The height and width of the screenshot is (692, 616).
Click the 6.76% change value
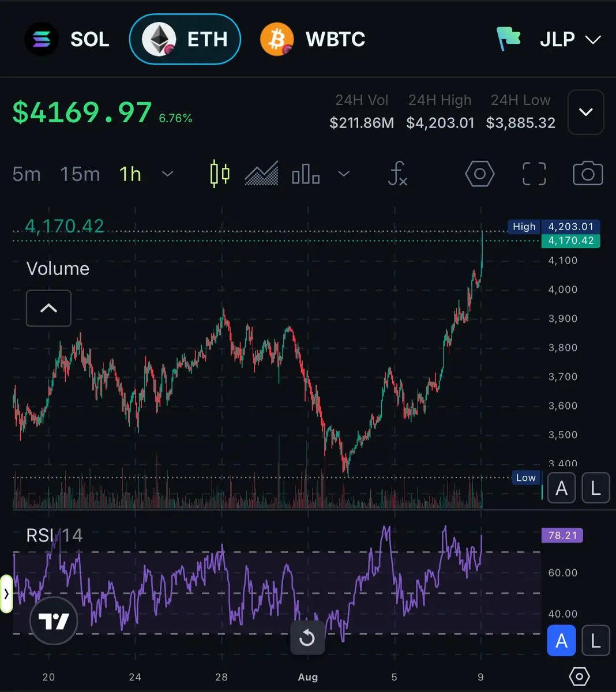coord(175,118)
